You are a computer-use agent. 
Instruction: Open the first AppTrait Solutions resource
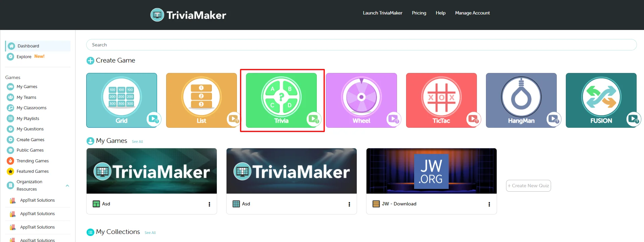point(37,200)
